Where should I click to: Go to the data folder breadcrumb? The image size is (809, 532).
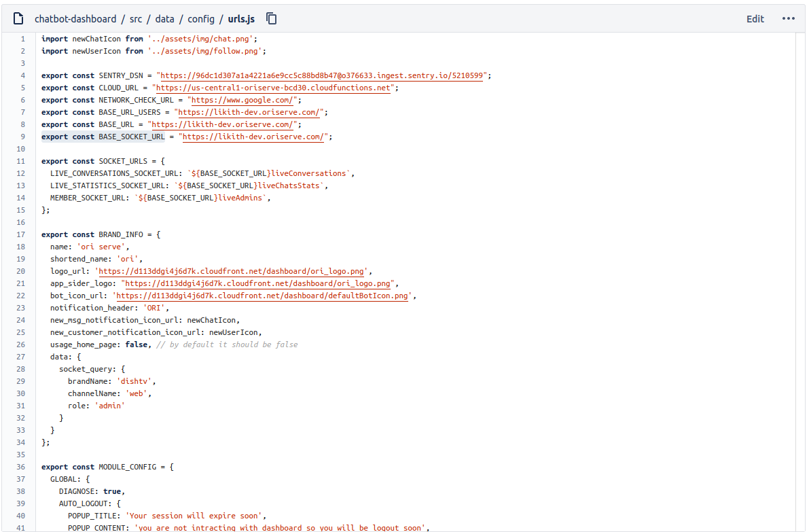[164, 18]
